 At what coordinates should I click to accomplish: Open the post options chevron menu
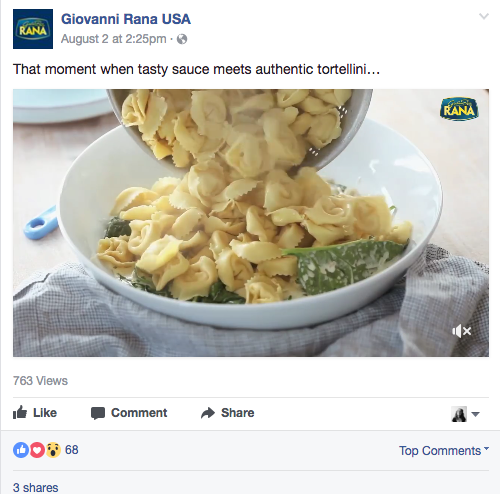(x=484, y=16)
